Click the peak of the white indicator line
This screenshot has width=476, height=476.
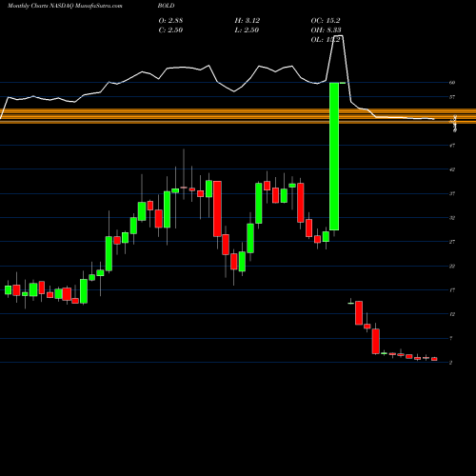pyautogui.click(x=338, y=36)
